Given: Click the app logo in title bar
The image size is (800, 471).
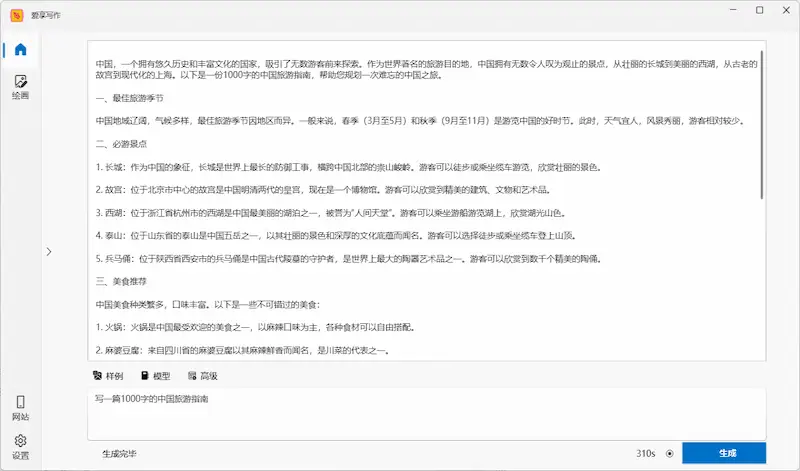Looking at the screenshot, I should pos(17,15).
